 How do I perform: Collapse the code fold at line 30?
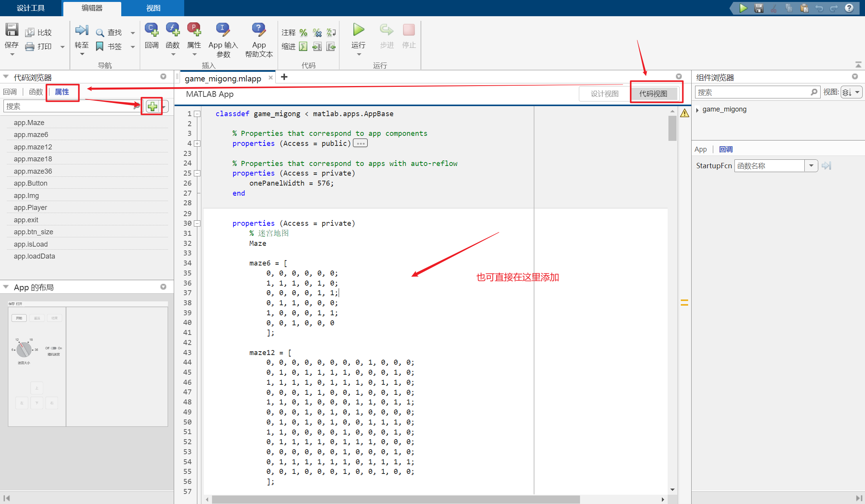pyautogui.click(x=197, y=223)
